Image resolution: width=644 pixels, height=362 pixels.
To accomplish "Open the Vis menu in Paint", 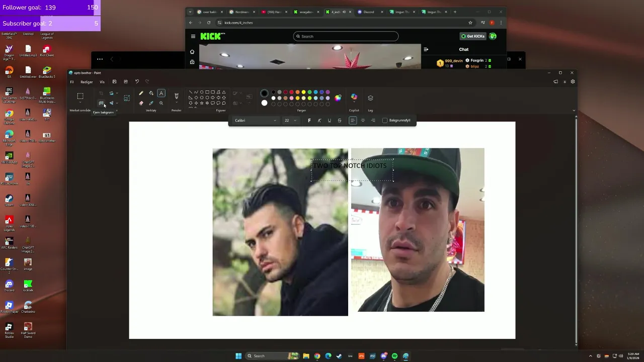I will click(x=102, y=82).
